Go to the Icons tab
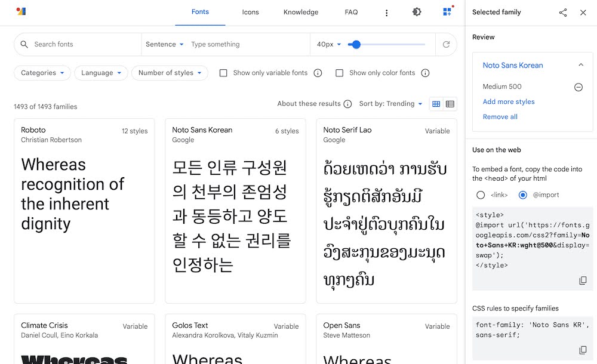 (250, 12)
